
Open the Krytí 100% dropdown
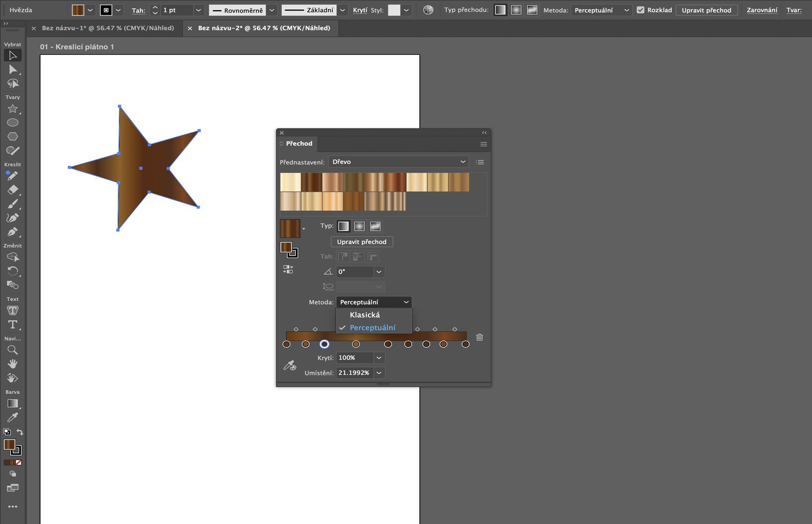click(x=379, y=358)
